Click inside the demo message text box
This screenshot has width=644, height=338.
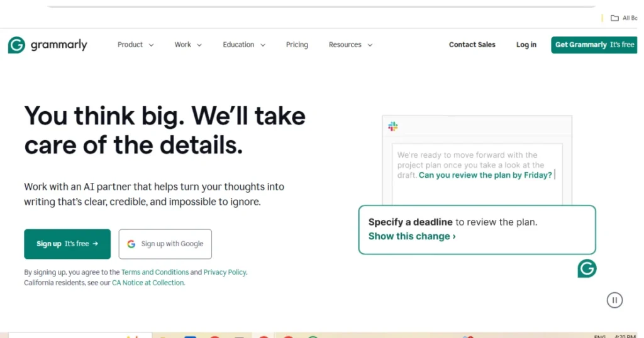pos(477,174)
